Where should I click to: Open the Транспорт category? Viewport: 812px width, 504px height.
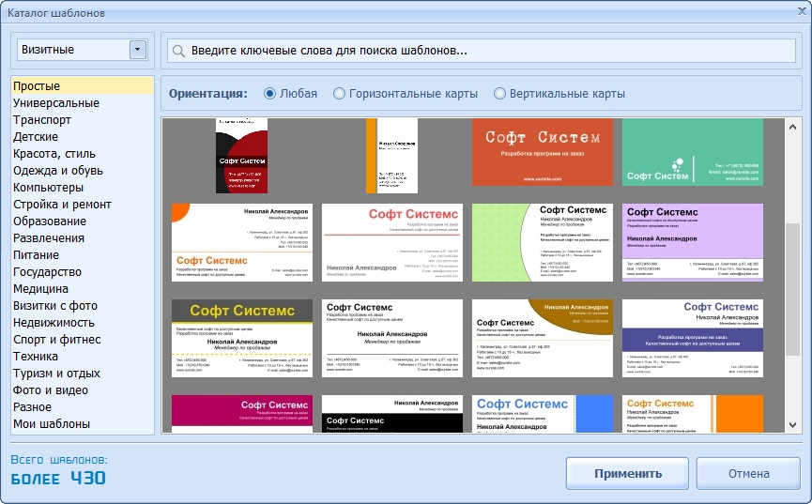pos(42,120)
